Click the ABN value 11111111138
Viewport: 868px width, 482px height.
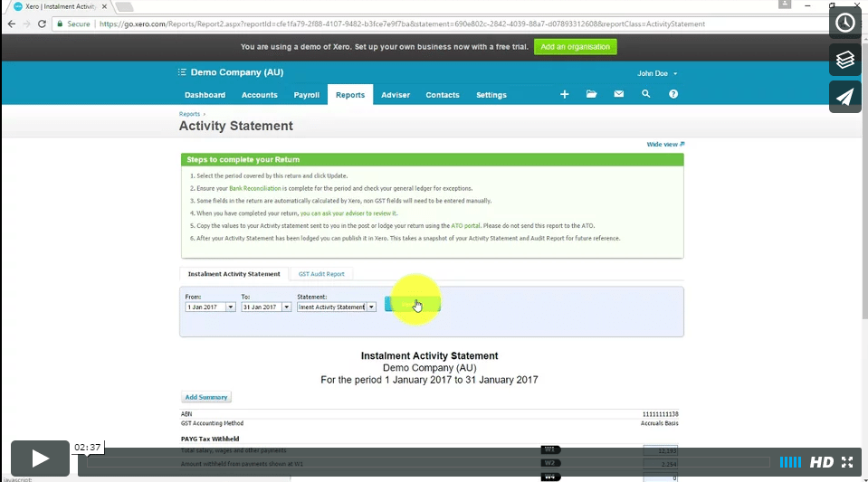click(661, 414)
